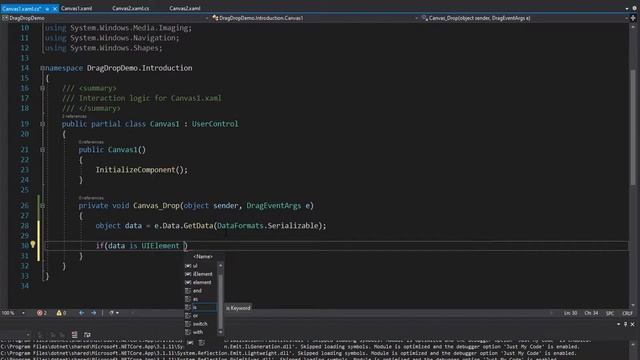
Task: Click output panel window position dropdown arrow
Action: pyautogui.click(x=618, y=324)
